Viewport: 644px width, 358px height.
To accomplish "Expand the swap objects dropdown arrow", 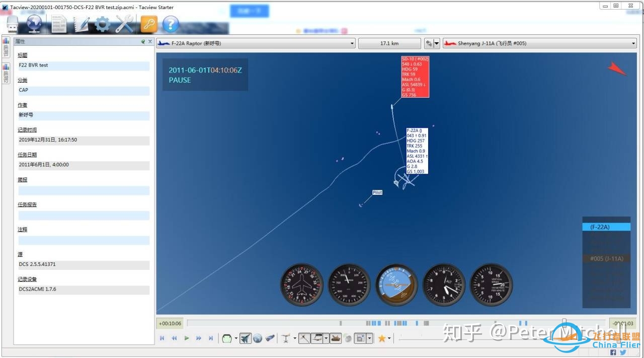I will click(x=437, y=43).
